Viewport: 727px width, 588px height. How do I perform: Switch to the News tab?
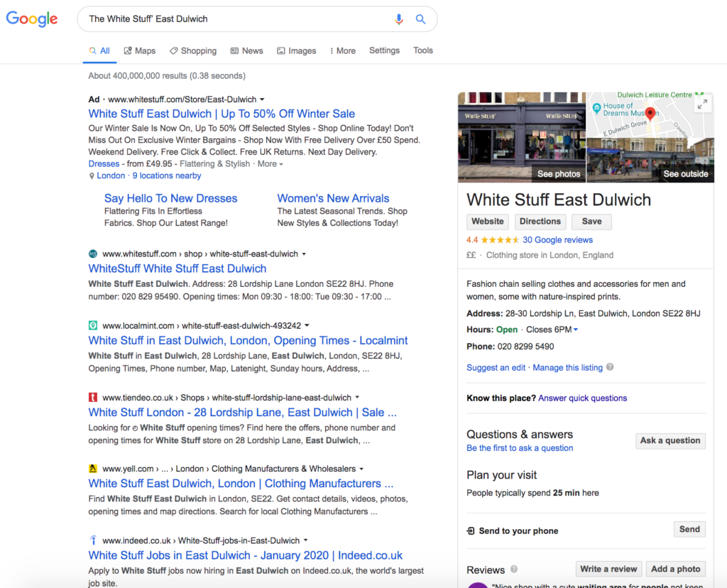point(246,50)
